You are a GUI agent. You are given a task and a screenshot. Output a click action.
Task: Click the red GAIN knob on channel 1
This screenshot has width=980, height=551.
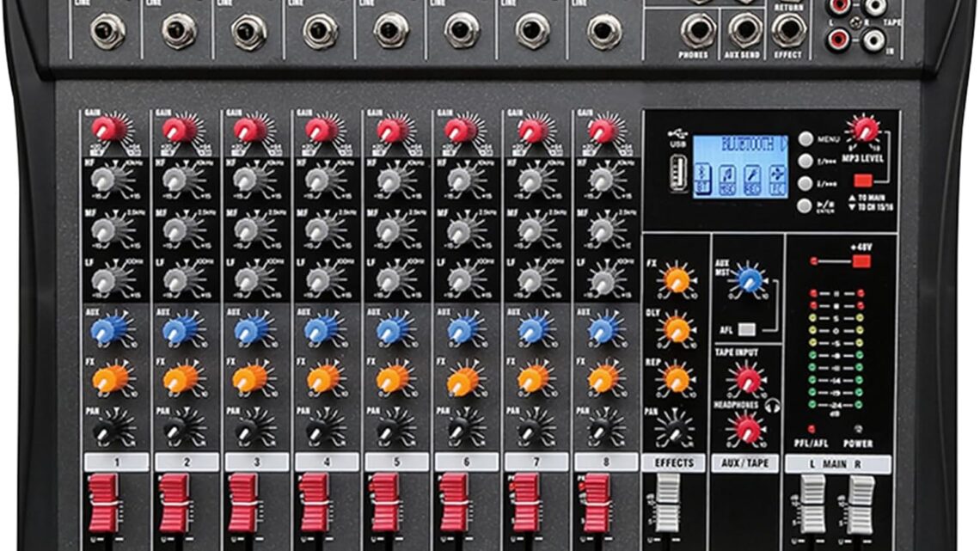tap(108, 129)
